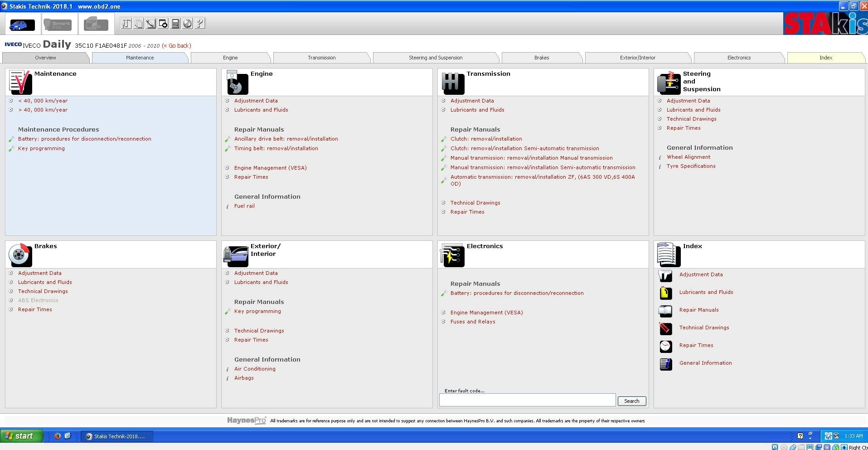This screenshot has height=450, width=868.
Task: Open the calculator toolbar icon
Action: (175, 24)
